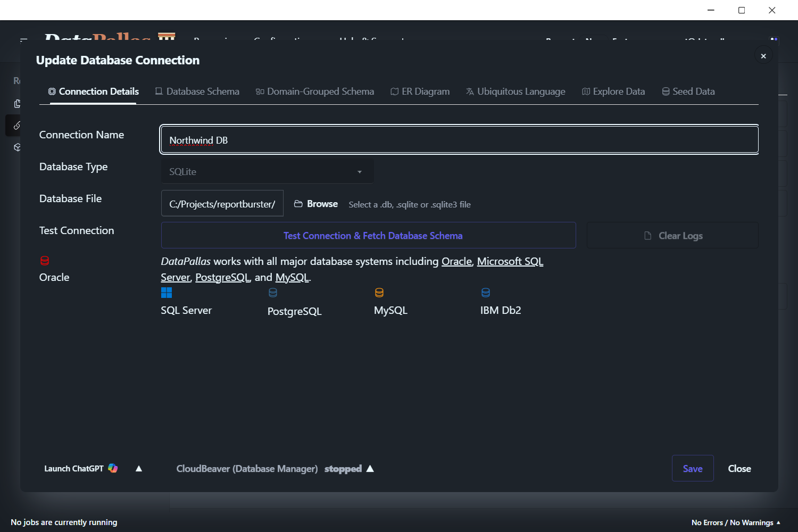The width and height of the screenshot is (798, 532).
Task: Click Test Connection & Fetch Database Schema
Action: 368,235
